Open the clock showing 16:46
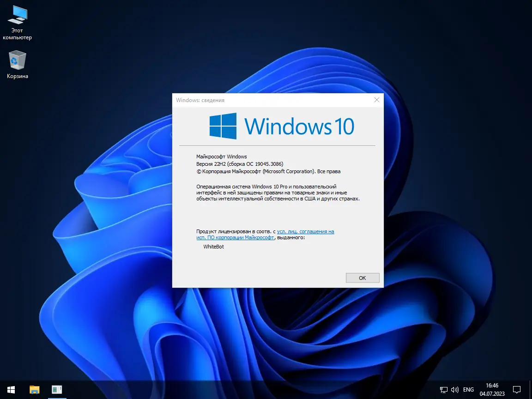The image size is (532, 399). pyautogui.click(x=492, y=389)
